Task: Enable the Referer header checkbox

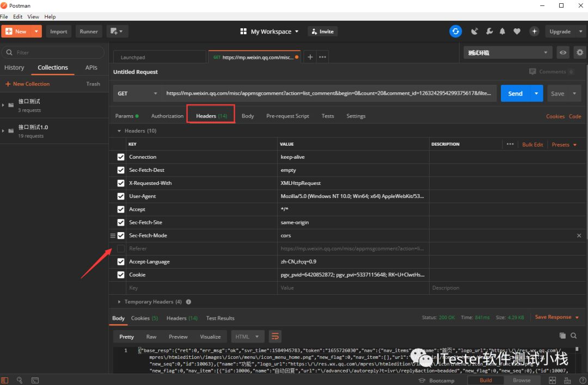Action: [x=121, y=249]
